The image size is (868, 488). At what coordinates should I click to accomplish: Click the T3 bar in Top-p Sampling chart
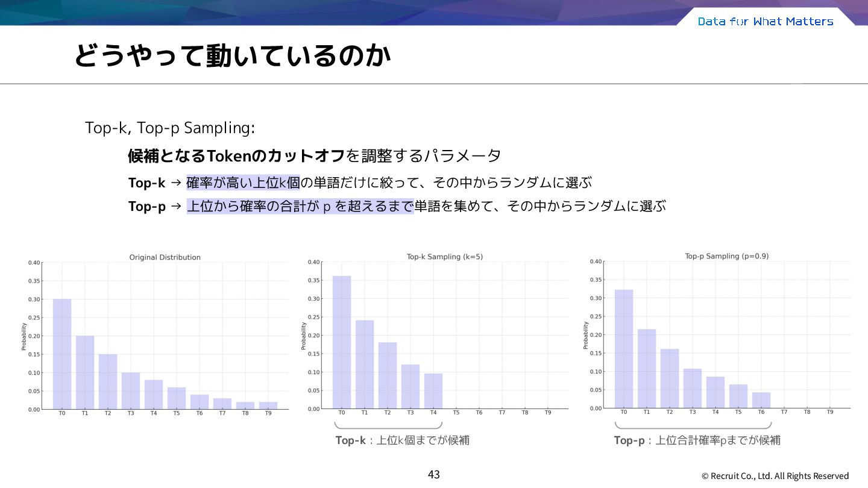(693, 388)
